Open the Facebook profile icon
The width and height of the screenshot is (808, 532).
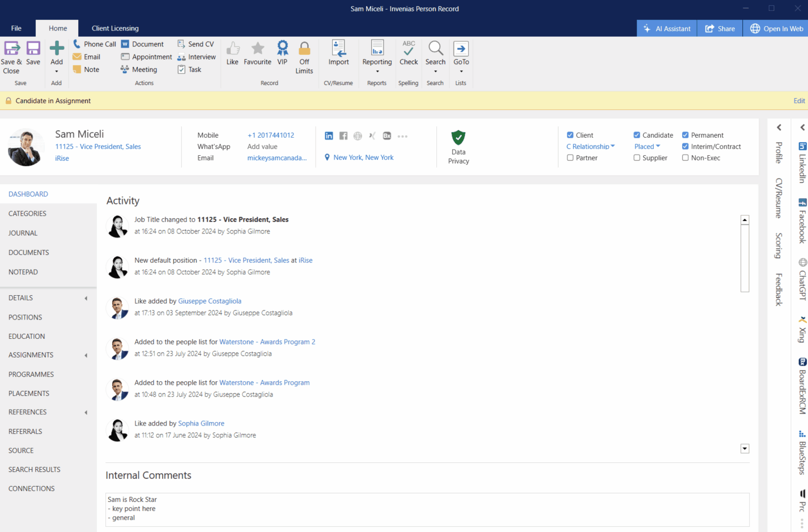(343, 136)
